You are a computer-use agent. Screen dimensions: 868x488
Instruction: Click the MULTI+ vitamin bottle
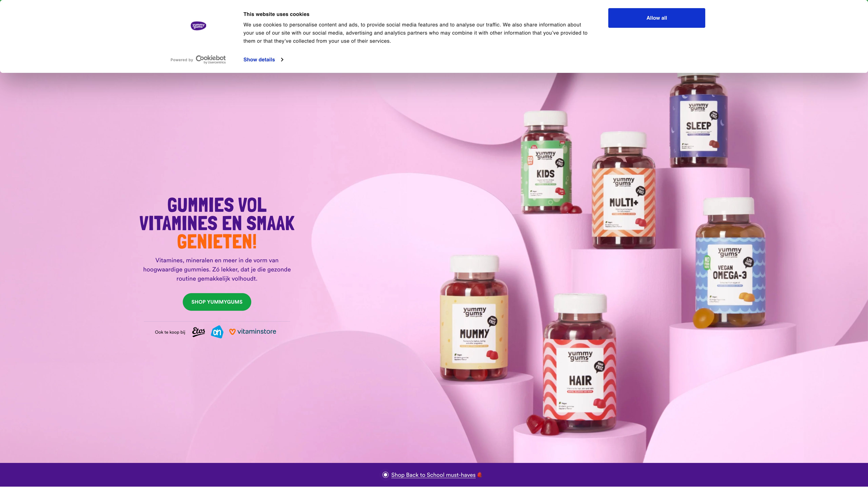tap(624, 190)
